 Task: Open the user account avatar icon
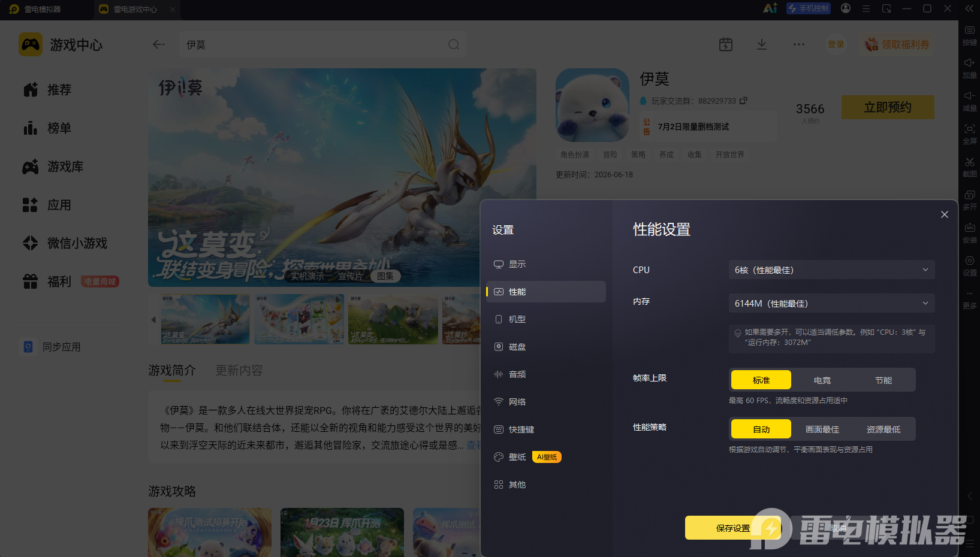[846, 8]
